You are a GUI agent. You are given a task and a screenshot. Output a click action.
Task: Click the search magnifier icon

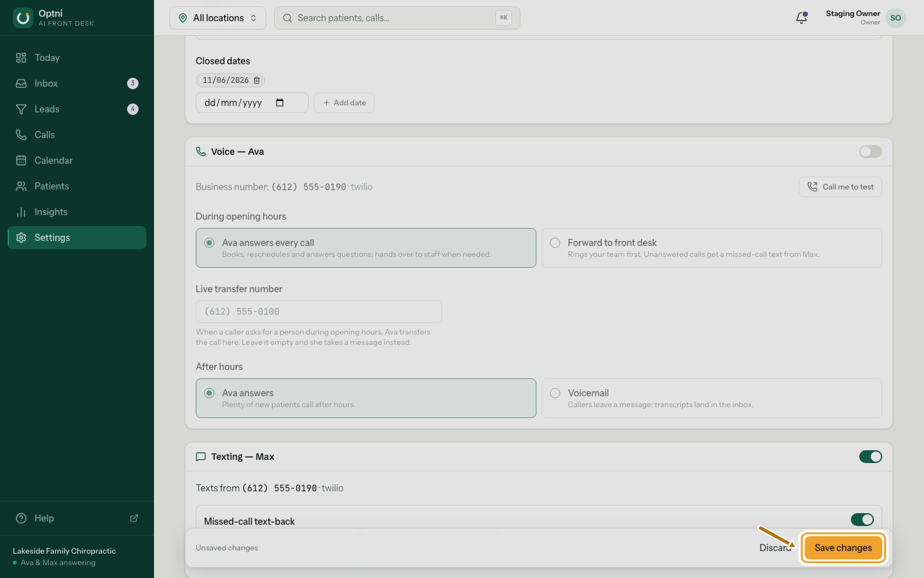(287, 18)
